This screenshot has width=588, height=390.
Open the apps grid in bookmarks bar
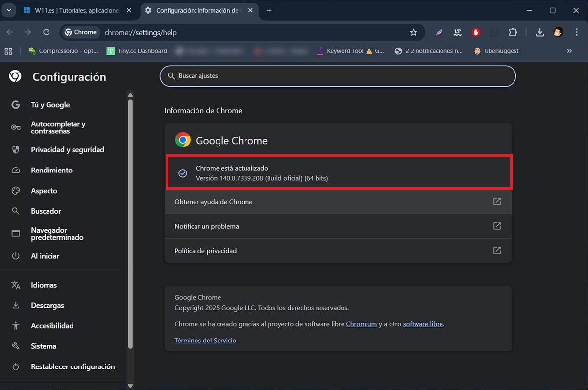(8, 51)
